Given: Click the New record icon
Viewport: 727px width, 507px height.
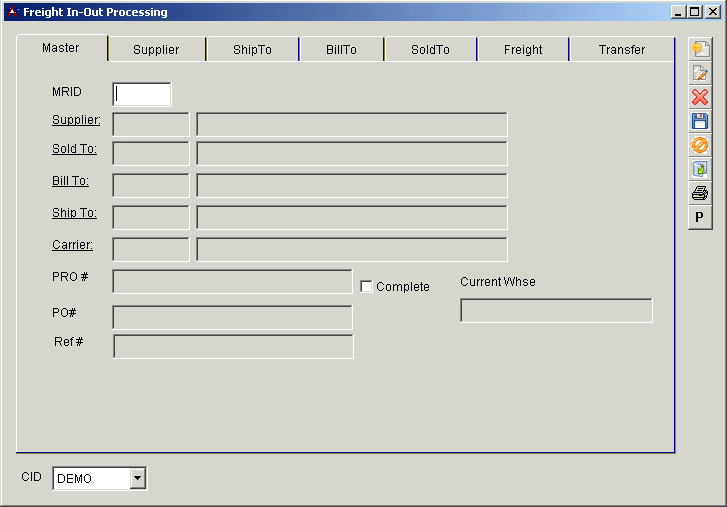Looking at the screenshot, I should pos(700,49).
